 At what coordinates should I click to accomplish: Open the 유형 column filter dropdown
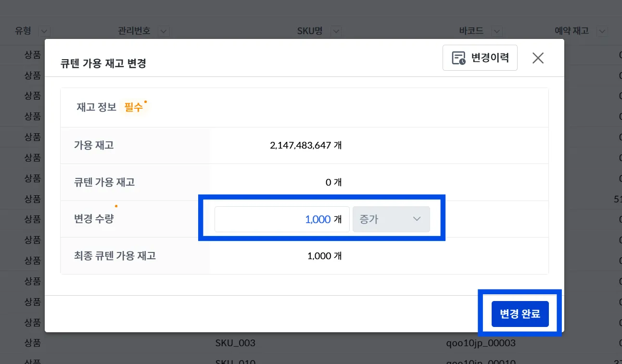tap(44, 32)
